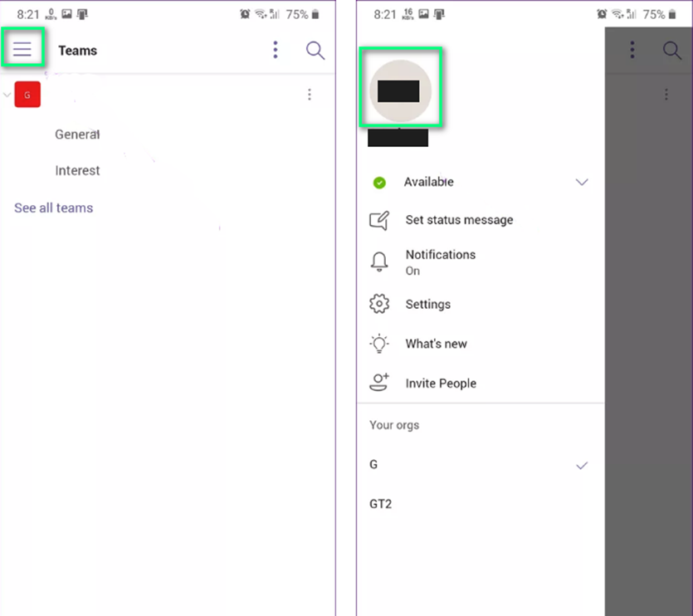This screenshot has width=693, height=616.
Task: Open the Interest channel
Action: pos(77,170)
